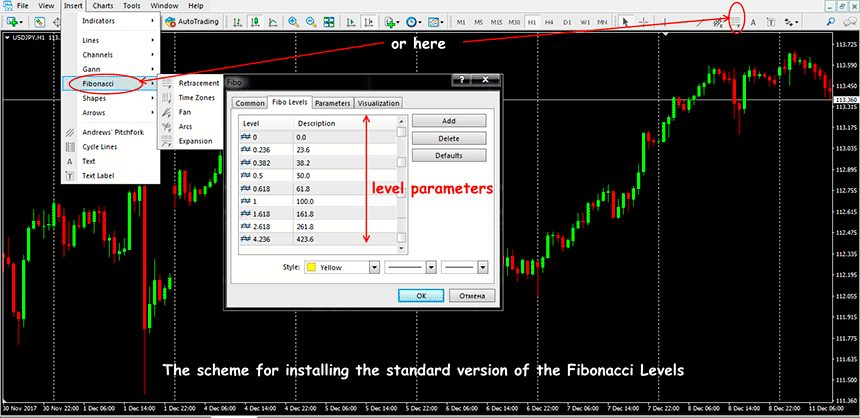The width and height of the screenshot is (860, 418).
Task: Open the Tools menu
Action: coord(132,6)
